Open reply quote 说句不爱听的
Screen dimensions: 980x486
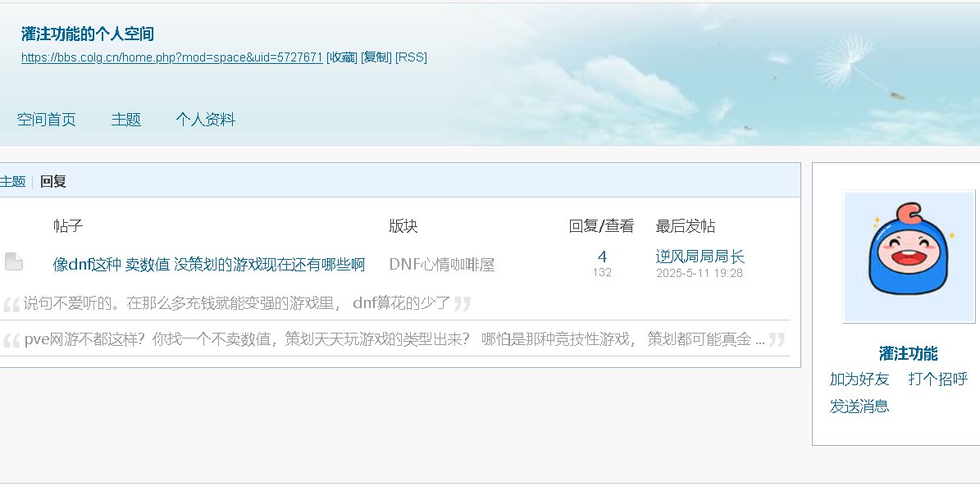[x=237, y=303]
